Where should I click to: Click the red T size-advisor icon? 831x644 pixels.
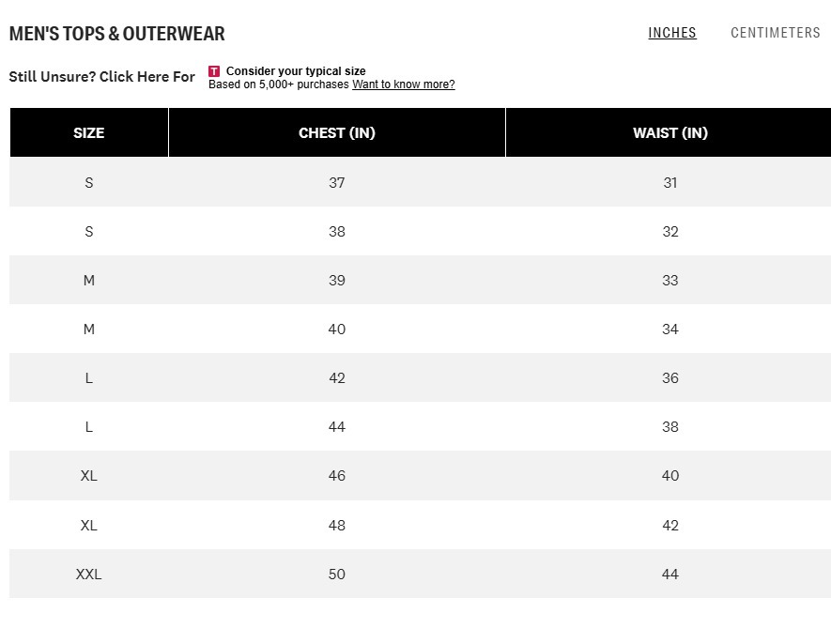tap(214, 71)
